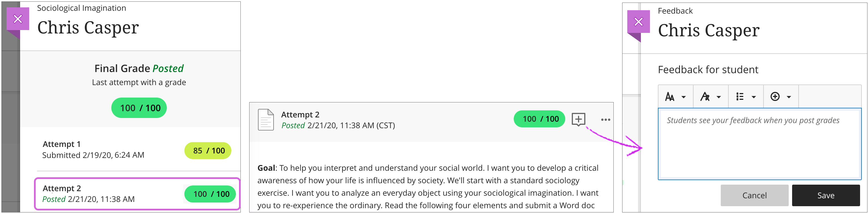Image resolution: width=868 pixels, height=213 pixels.
Task: Expand the insert content dropdown arrow
Action: pyautogui.click(x=789, y=97)
